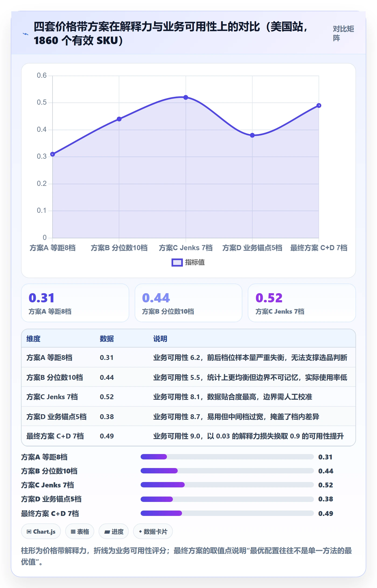Click the 方案D 业务锚点 progress bar
Screen dimensions: 377x588
click(x=227, y=499)
